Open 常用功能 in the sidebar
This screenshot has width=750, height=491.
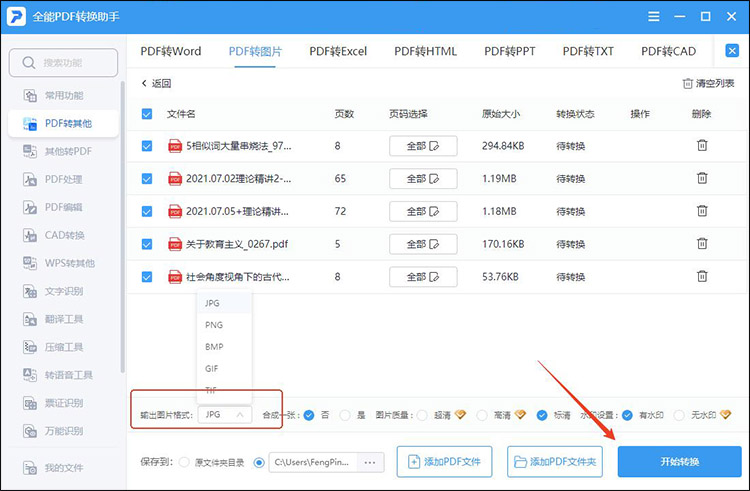click(x=63, y=96)
